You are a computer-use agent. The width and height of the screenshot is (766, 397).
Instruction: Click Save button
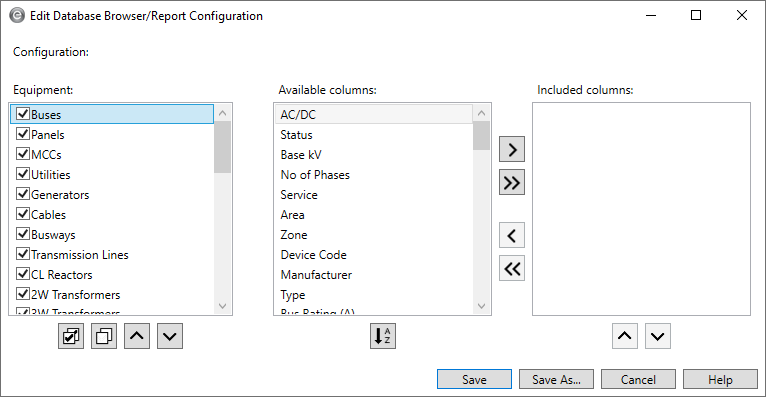(x=474, y=379)
